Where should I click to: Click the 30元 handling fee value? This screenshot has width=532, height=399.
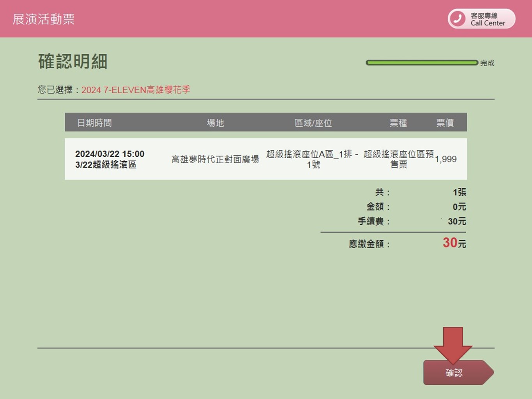click(x=457, y=221)
